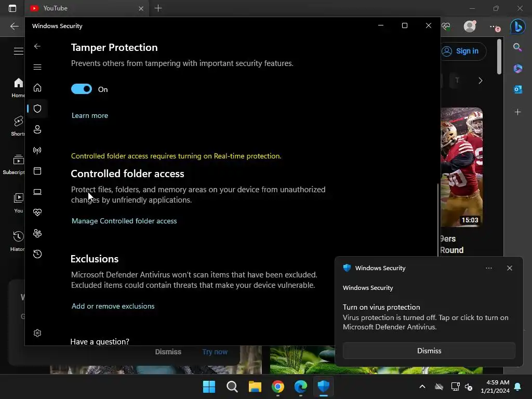Screen dimensions: 532x399
Task: Open Edge browser essentials heart icon
Action: [446, 26]
